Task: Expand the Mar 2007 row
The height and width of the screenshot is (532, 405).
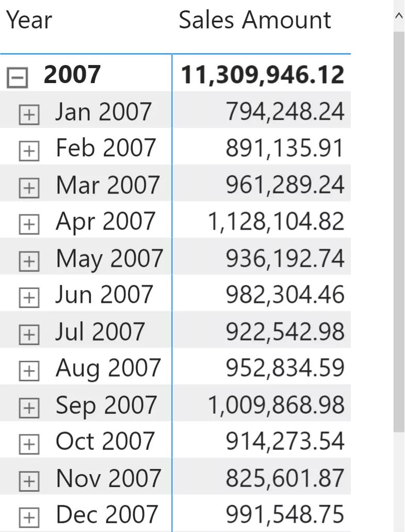Action: [29, 188]
